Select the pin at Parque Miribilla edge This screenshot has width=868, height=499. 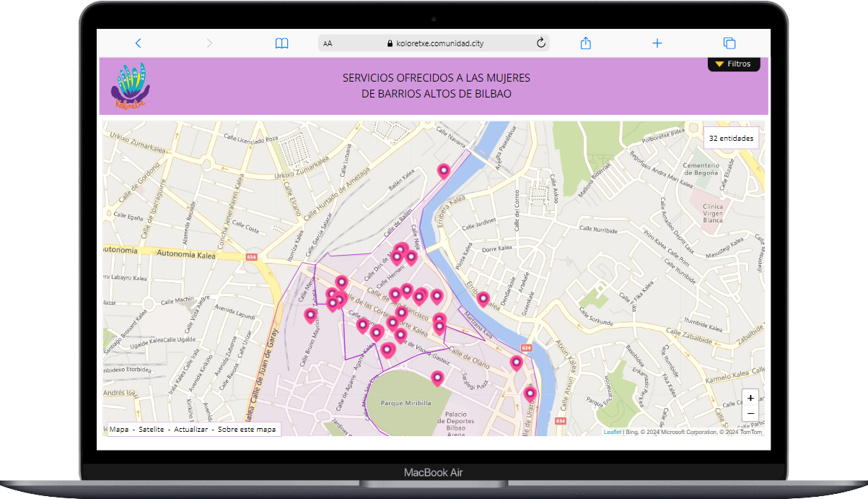(437, 377)
